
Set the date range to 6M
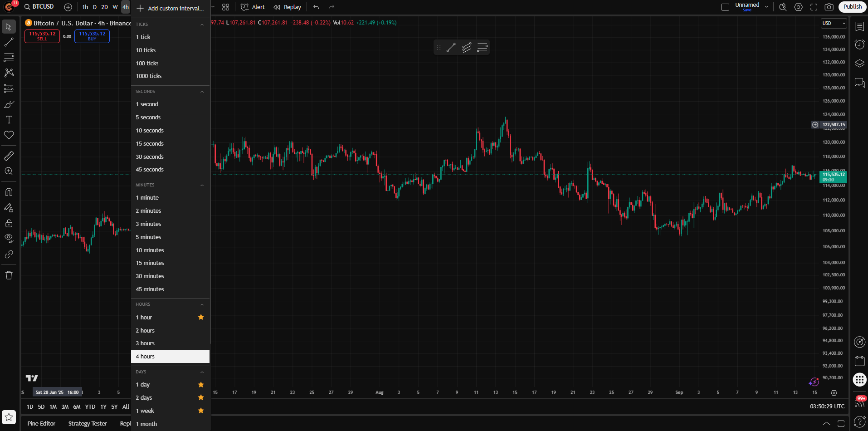click(x=77, y=407)
